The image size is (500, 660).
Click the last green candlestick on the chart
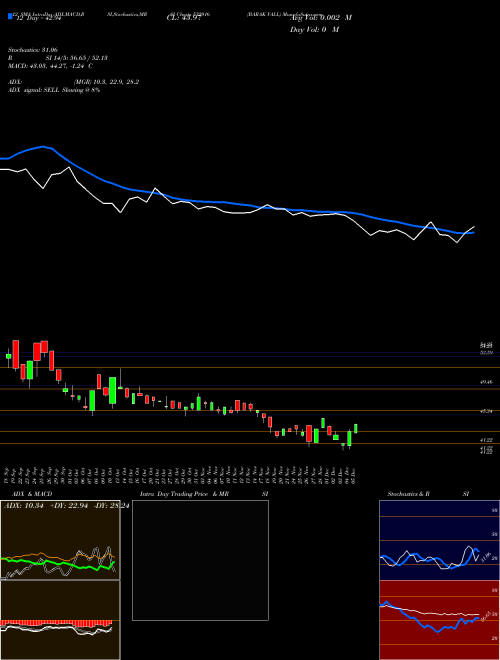pos(356,428)
